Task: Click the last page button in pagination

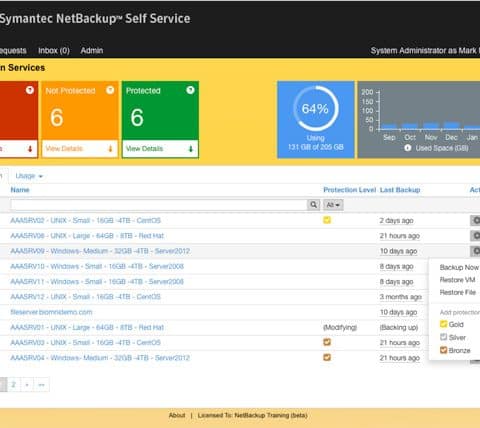Action: 41,385
